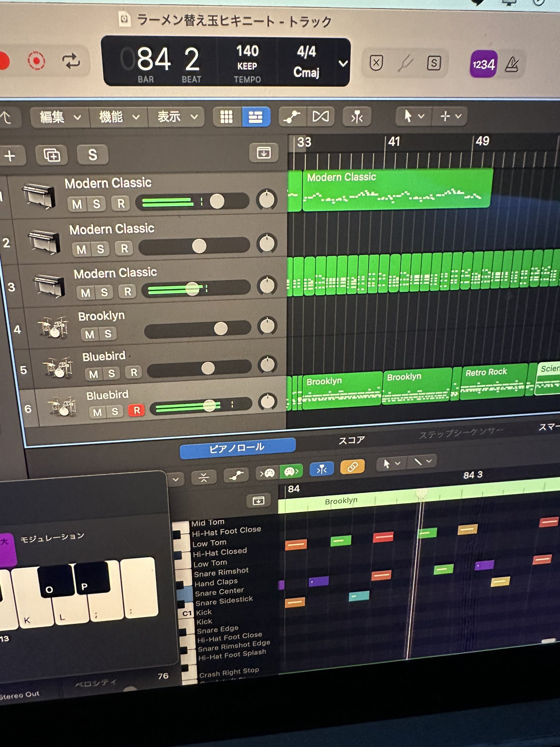Click the pan knob of track 1
The height and width of the screenshot is (747, 560).
(x=267, y=200)
